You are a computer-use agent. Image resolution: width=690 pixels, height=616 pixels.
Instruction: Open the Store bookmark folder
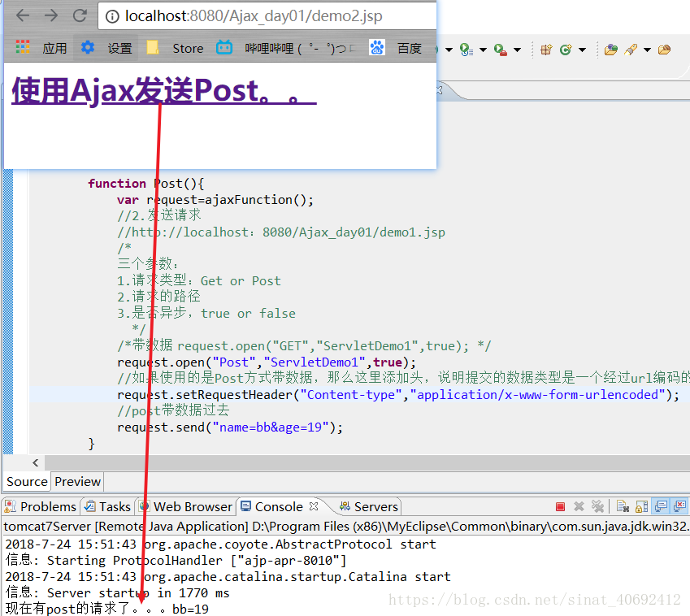tap(175, 47)
